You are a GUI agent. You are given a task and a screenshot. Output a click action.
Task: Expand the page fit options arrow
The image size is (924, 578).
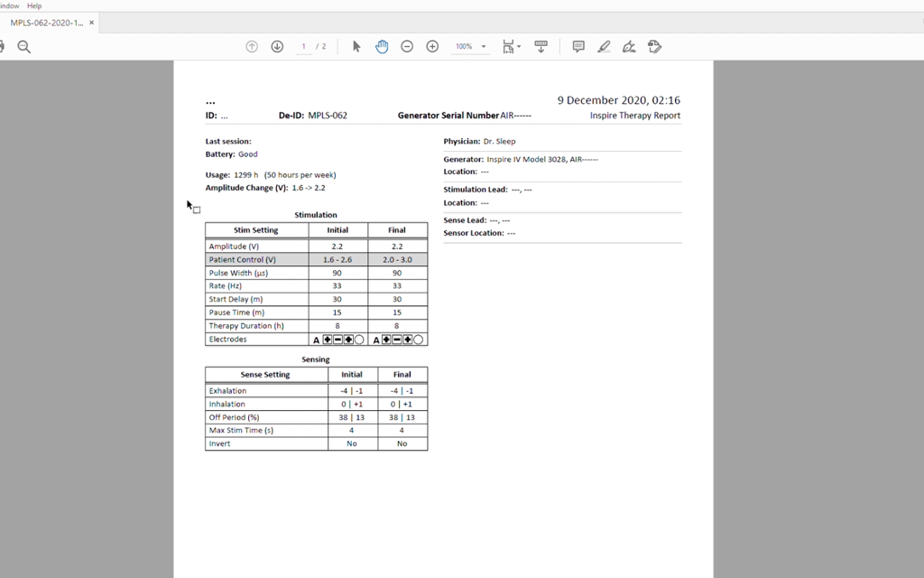(x=519, y=47)
